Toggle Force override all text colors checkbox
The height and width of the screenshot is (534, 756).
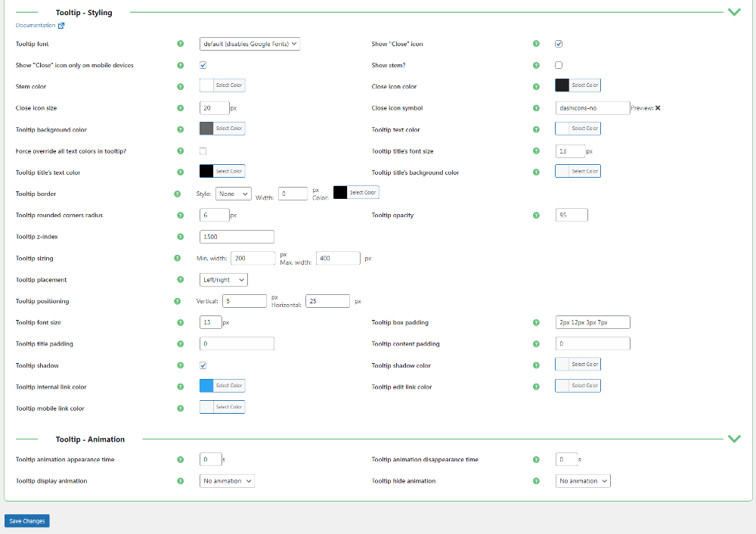pos(203,151)
